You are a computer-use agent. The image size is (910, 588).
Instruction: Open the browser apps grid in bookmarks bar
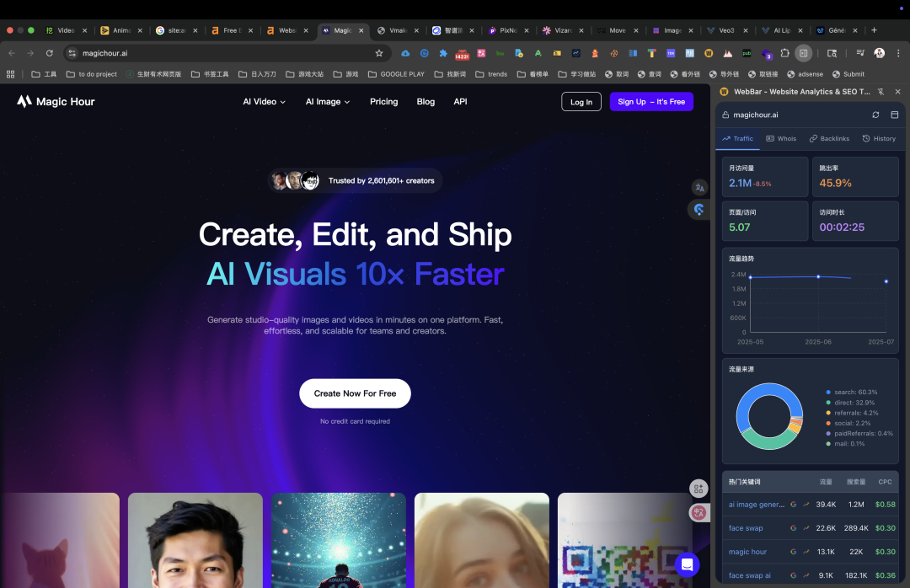point(10,74)
